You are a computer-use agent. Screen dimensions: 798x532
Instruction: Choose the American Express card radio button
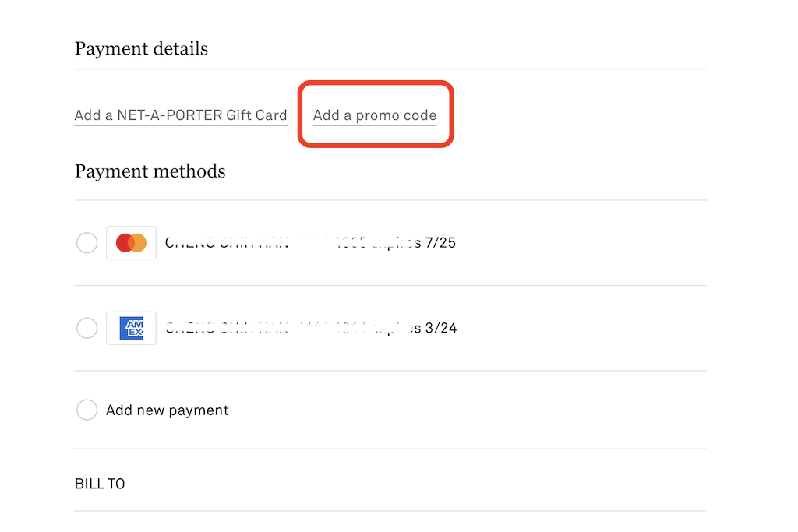pos(87,328)
